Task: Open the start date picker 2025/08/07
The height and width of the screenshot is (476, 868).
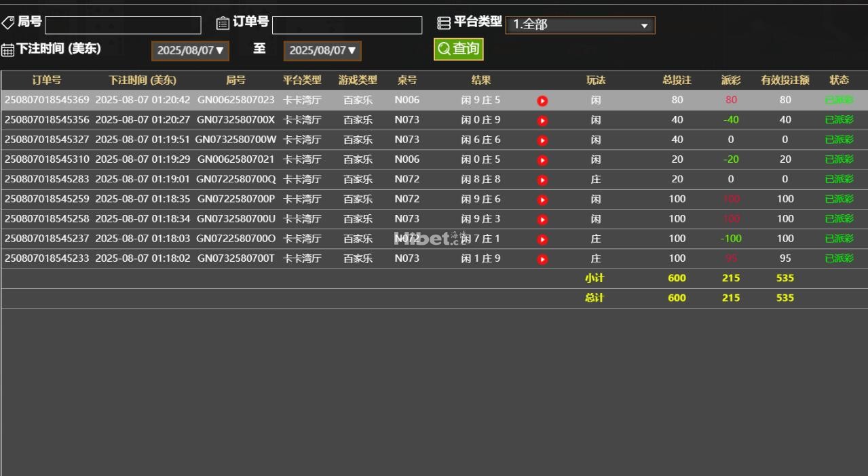Action: [190, 51]
